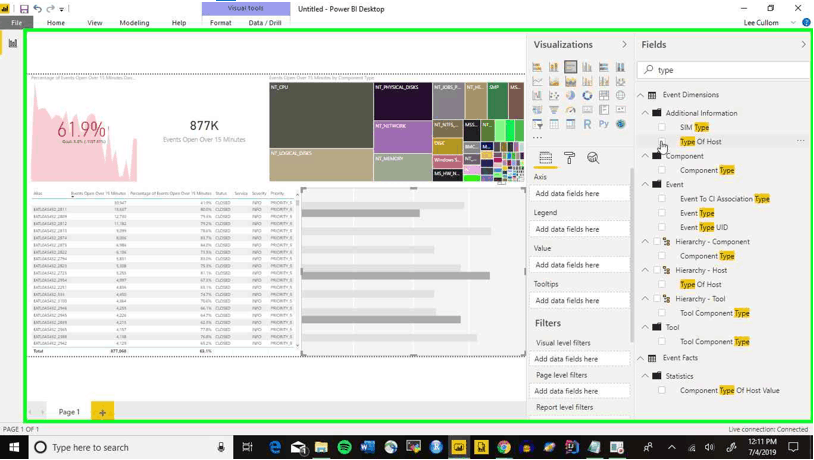Check the Hierarchy - Component checkbox
This screenshot has width=814, height=460.
(657, 241)
